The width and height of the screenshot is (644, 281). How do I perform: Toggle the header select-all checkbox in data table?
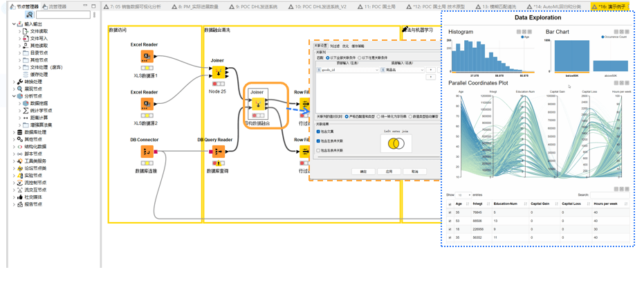(450, 204)
